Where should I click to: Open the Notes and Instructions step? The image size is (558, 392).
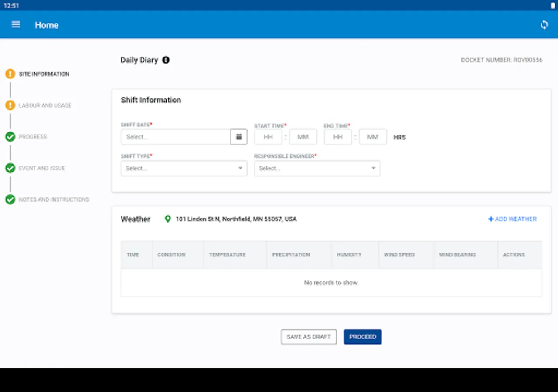click(x=54, y=199)
